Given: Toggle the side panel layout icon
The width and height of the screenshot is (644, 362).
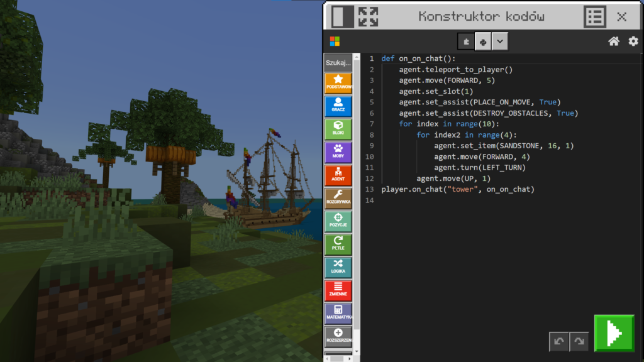Looking at the screenshot, I should coord(343,17).
